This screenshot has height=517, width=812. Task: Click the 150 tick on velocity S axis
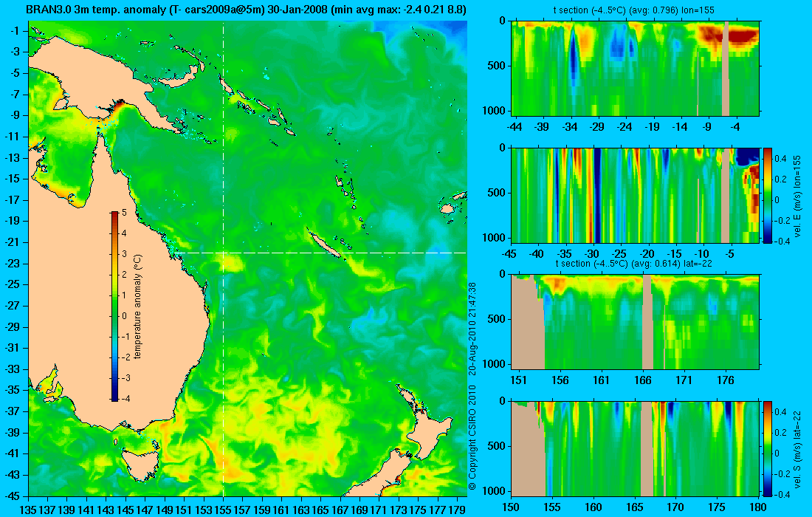click(x=511, y=507)
